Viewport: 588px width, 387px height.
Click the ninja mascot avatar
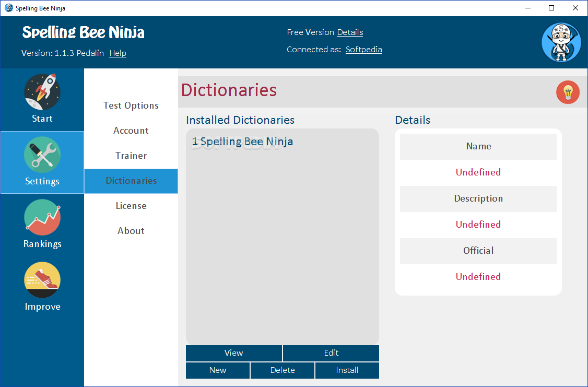click(x=561, y=42)
